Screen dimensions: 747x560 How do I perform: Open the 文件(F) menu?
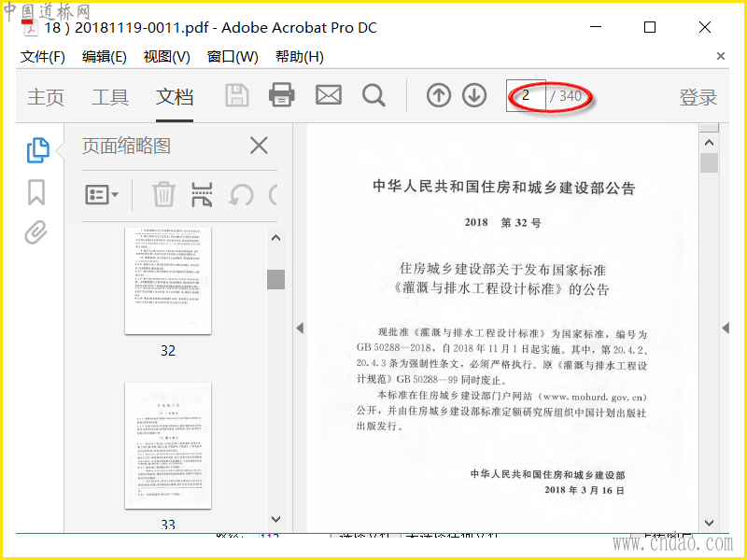(43, 57)
